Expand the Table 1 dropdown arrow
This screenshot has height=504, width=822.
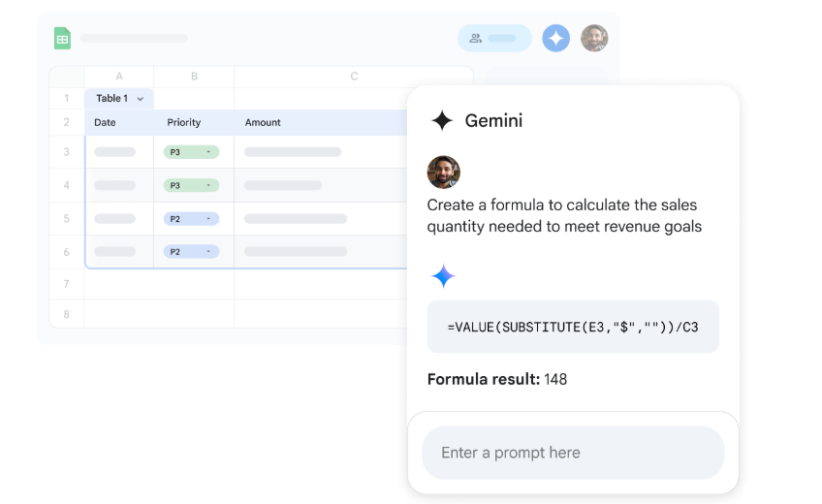tap(141, 99)
